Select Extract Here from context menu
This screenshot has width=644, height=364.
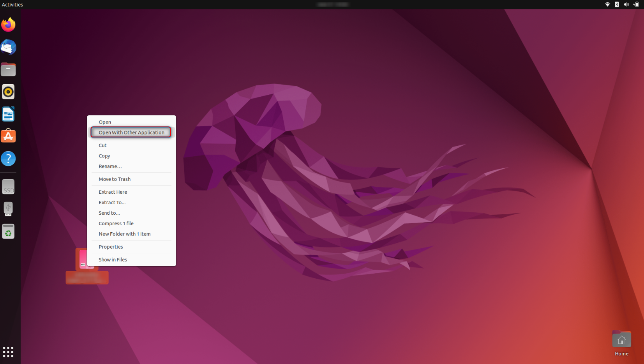coord(113,192)
